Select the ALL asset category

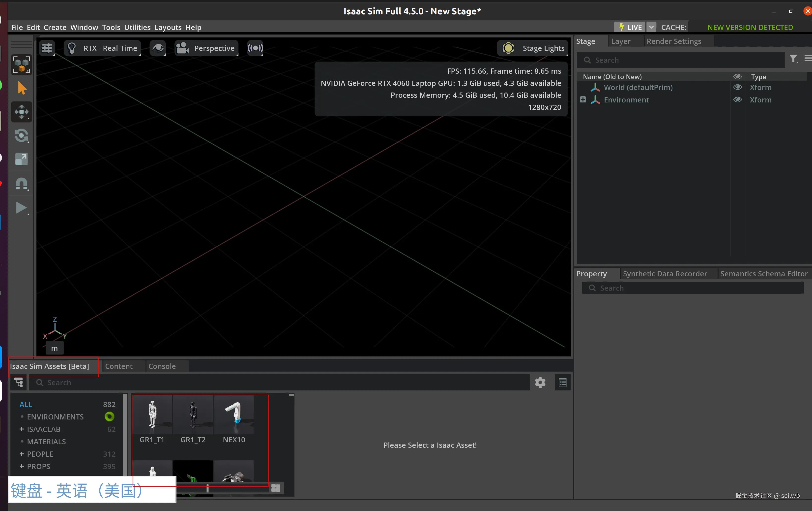[x=26, y=404]
